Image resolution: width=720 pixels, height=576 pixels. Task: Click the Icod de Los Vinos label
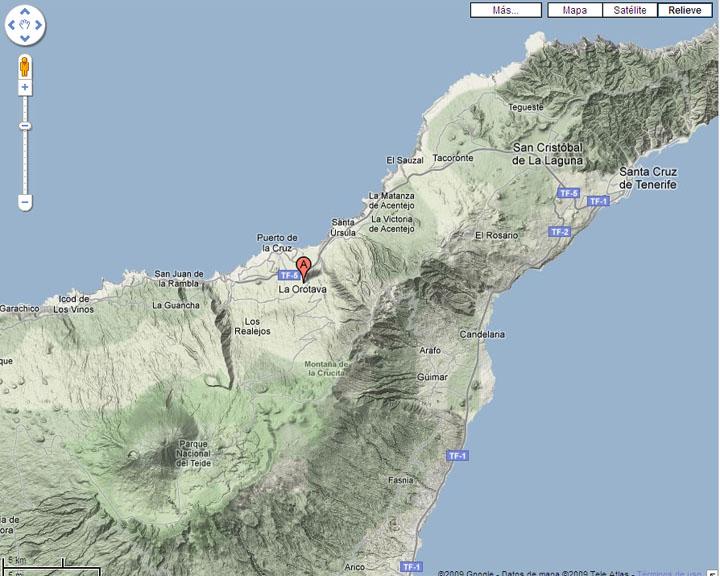[x=73, y=304]
